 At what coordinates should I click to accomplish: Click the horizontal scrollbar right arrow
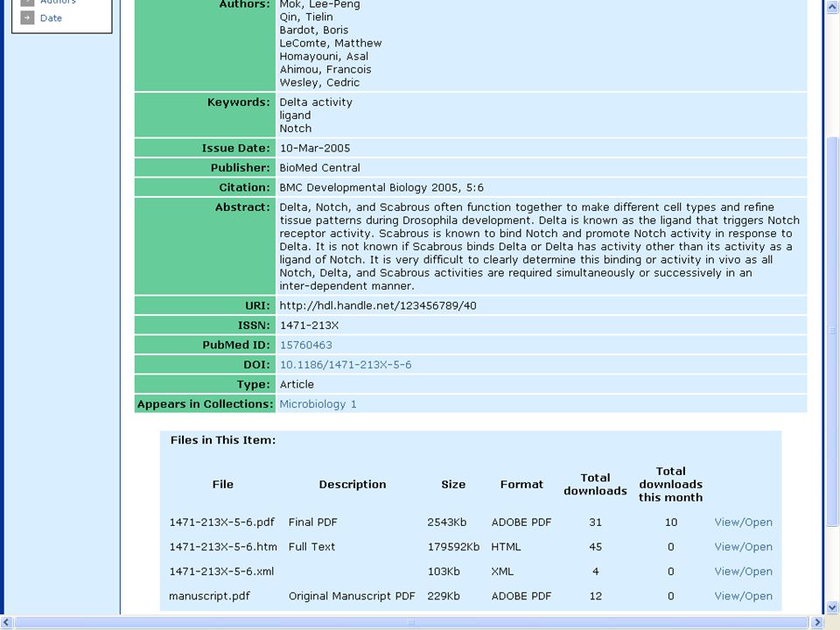[x=817, y=622]
